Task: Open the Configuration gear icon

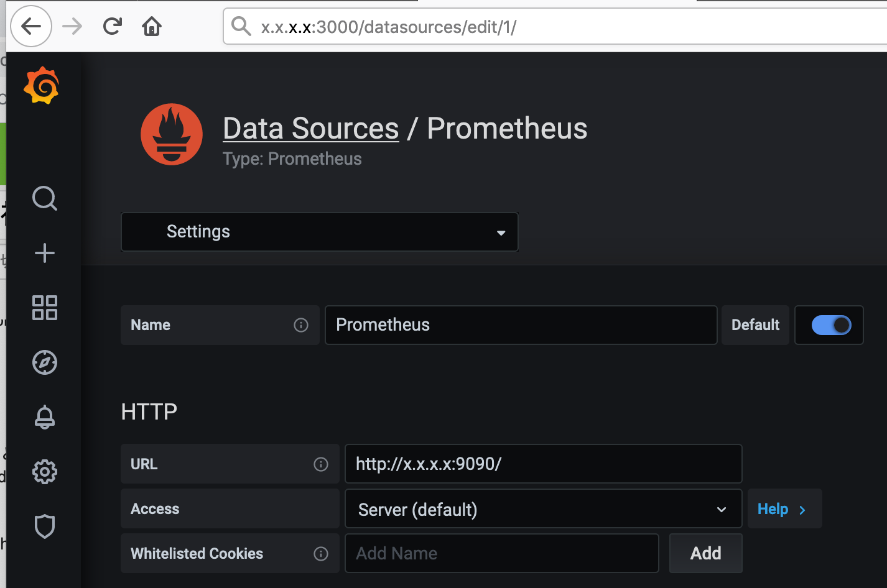Action: coord(45,472)
